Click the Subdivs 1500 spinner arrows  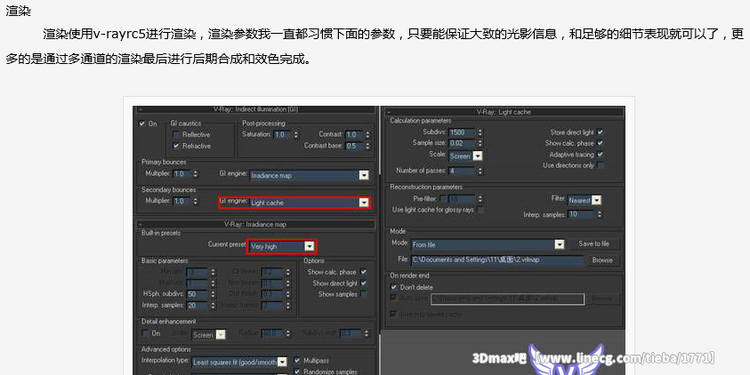[480, 132]
